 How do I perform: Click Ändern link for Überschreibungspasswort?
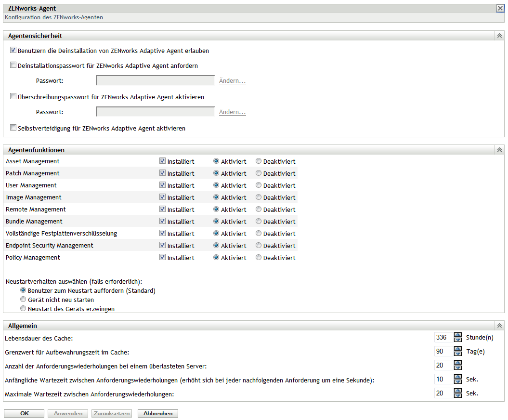click(x=232, y=112)
